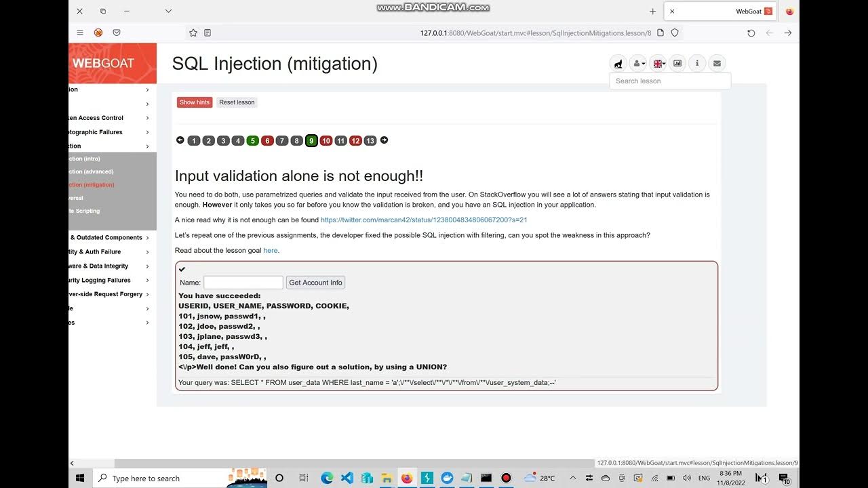Viewport: 868px width, 488px height.
Task: Click the Show hints button
Action: 195,102
